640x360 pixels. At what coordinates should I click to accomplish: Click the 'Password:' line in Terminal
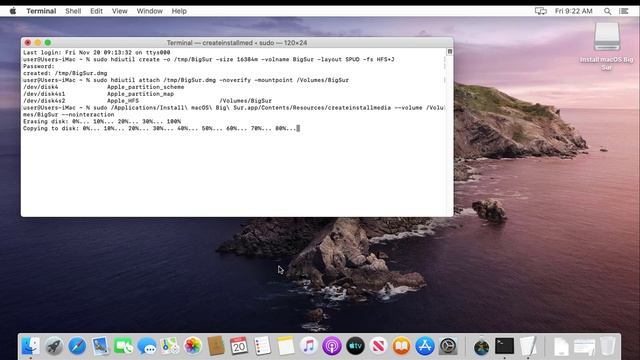pos(39,67)
